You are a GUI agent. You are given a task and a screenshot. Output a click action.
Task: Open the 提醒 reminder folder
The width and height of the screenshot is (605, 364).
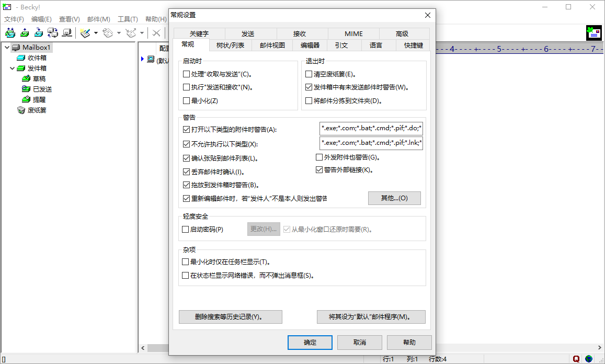tap(34, 99)
